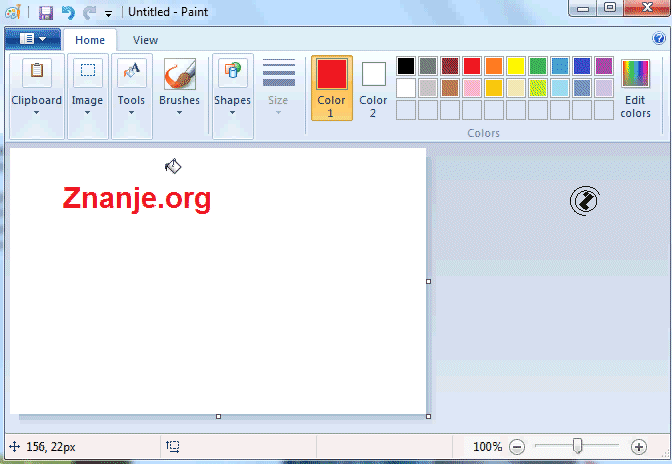
Task: Select Color 1 as active color
Action: coord(331,88)
